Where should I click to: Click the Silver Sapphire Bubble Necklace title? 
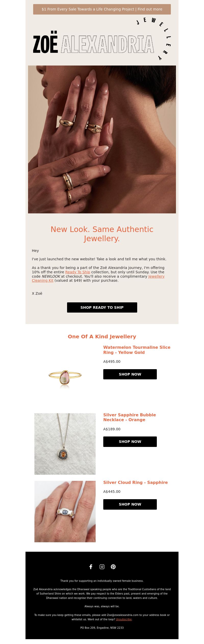(130, 417)
